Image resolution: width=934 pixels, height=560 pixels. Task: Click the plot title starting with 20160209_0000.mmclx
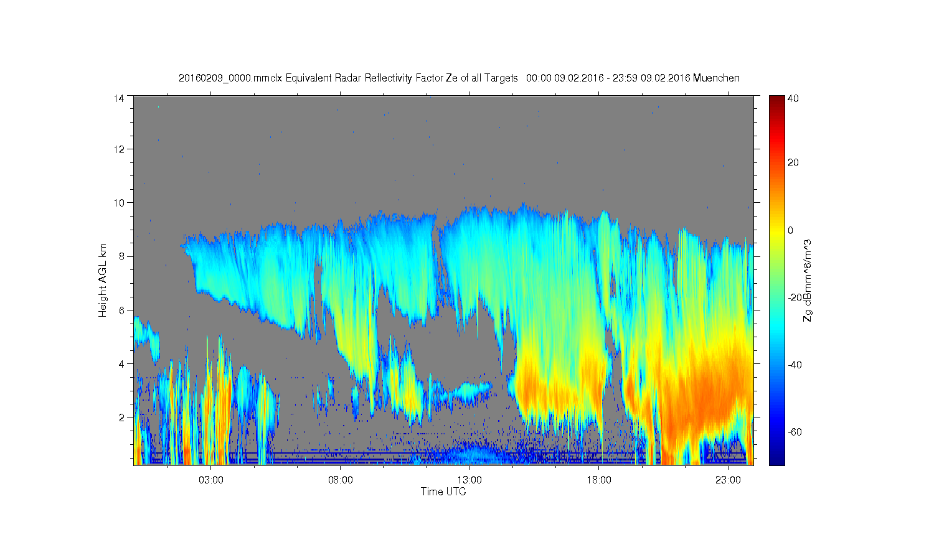[459, 78]
